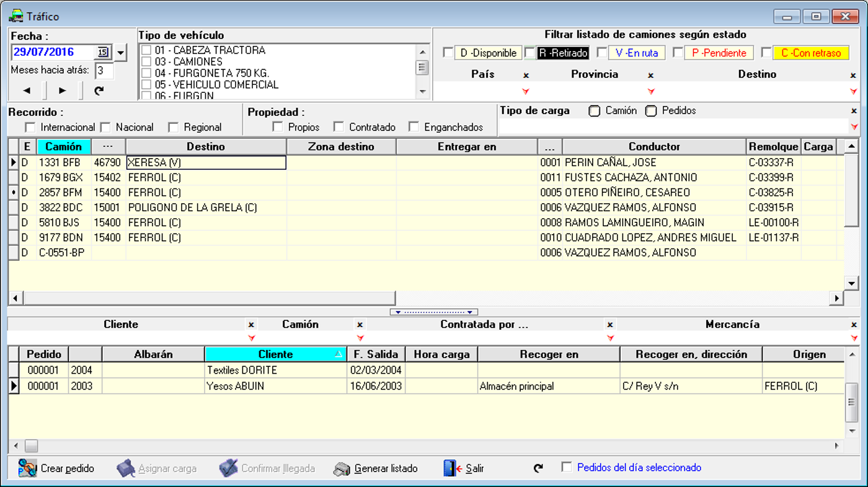868x487 pixels.
Task: Open the calendar picker icon in Fecha field
Action: (102, 53)
